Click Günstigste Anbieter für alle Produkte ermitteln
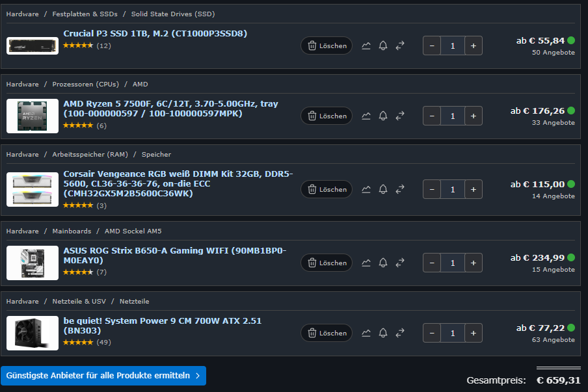This screenshot has height=392, width=588. 103,376
